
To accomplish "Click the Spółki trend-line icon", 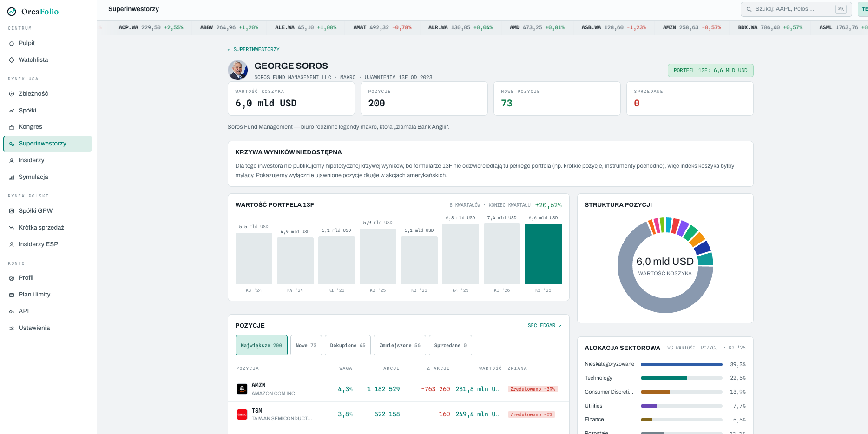I will (12, 111).
